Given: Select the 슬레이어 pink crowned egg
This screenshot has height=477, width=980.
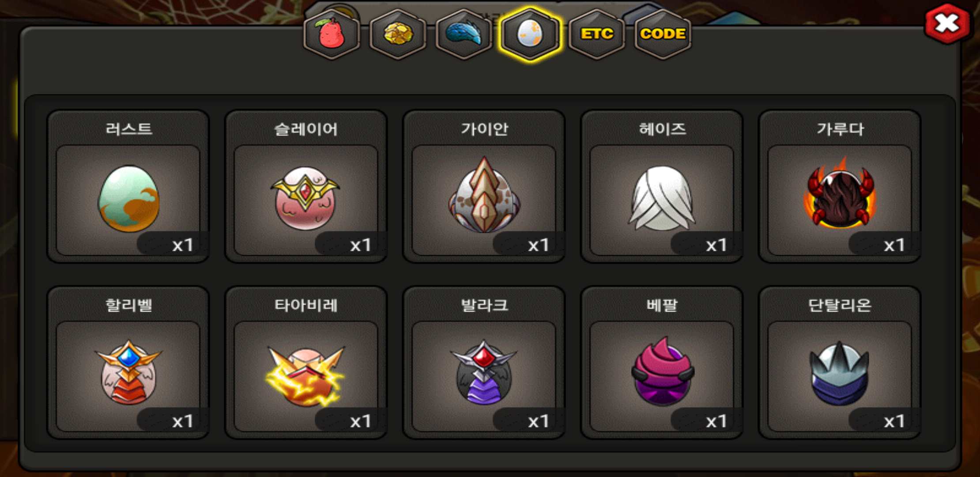Looking at the screenshot, I should coord(306,200).
